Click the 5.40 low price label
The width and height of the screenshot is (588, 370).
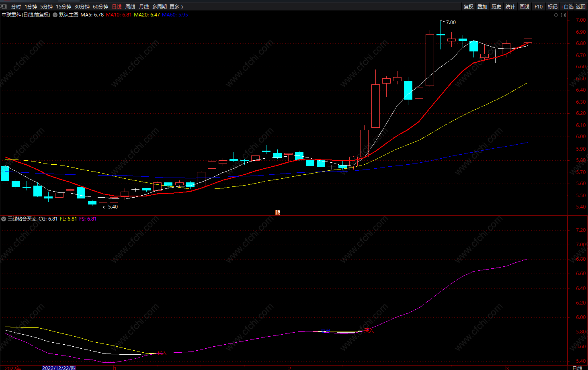[x=113, y=207]
